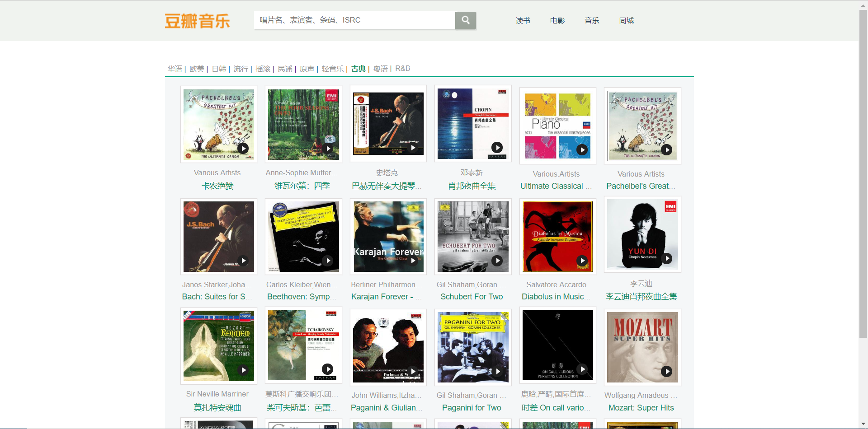The image size is (868, 429).
Task: Play the 李云迪肖邦夜曲全集 preview
Action: (x=667, y=258)
